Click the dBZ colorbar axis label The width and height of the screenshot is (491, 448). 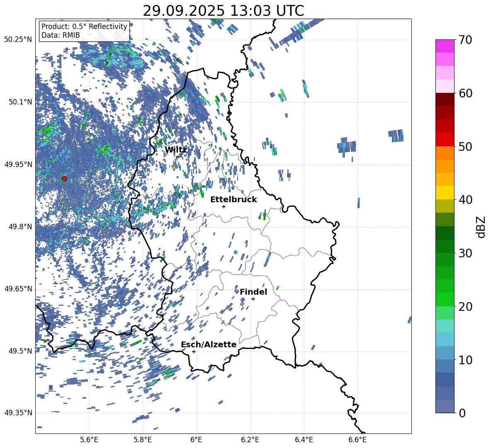point(481,227)
